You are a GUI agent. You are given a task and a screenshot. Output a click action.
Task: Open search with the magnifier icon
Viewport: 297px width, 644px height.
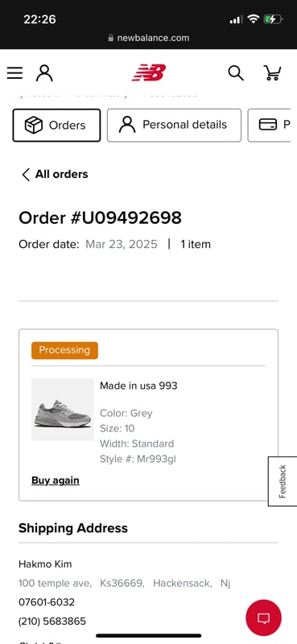[236, 73]
